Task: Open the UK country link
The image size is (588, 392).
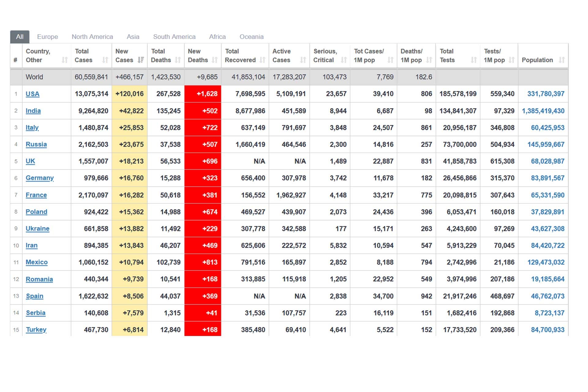Action: pyautogui.click(x=30, y=161)
